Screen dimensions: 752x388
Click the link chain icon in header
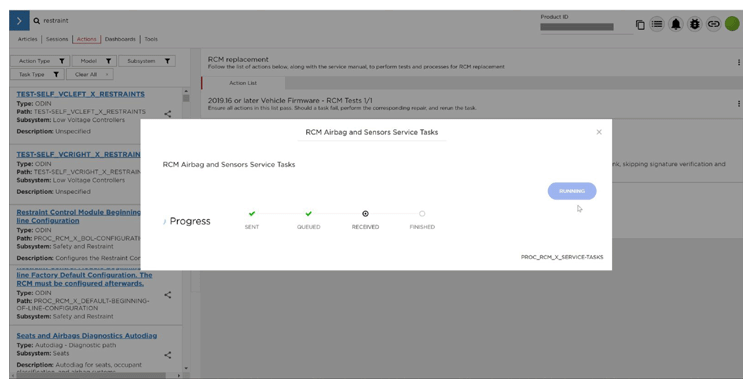pyautogui.click(x=713, y=24)
